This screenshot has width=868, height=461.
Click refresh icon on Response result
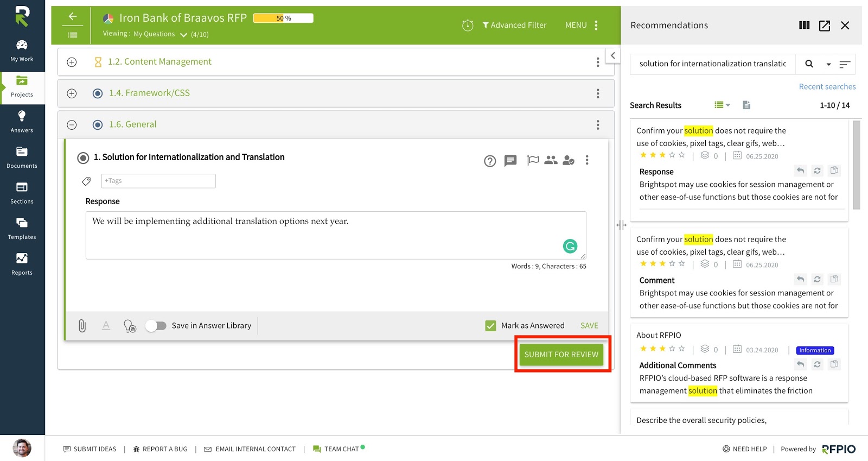[x=817, y=170]
